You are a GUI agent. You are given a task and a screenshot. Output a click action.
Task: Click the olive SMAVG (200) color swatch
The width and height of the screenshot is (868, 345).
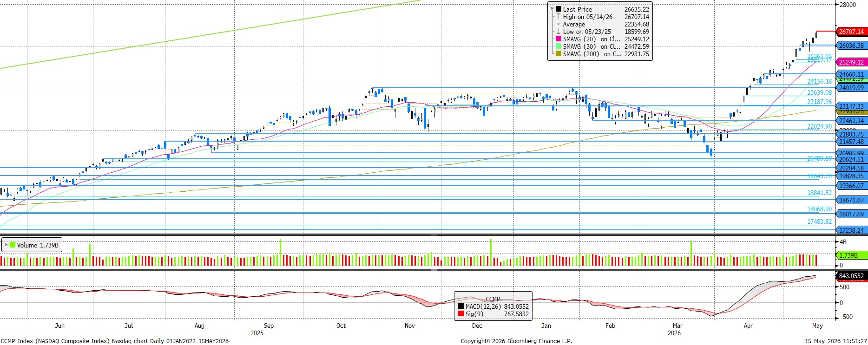coord(559,54)
